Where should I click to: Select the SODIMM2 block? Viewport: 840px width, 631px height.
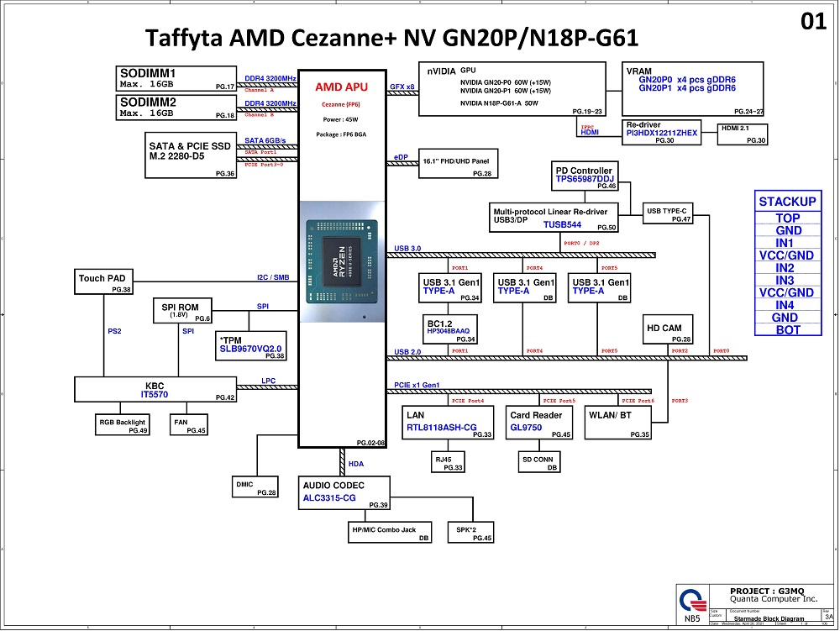(x=176, y=108)
